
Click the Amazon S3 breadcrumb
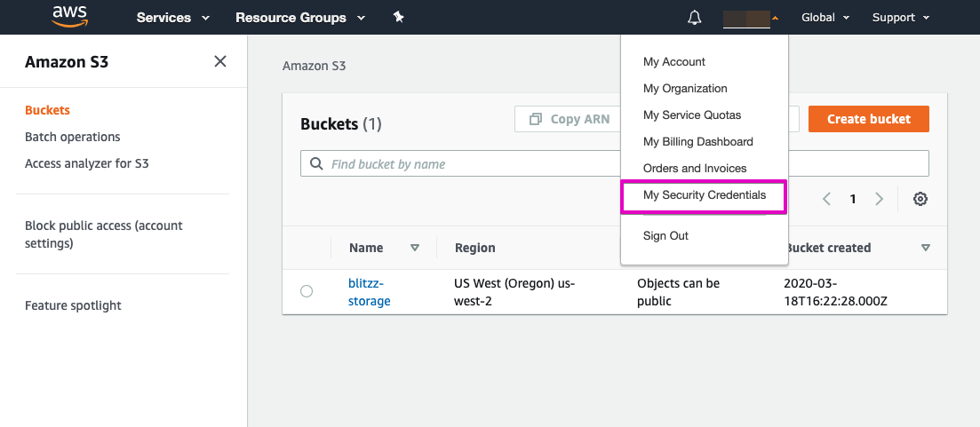pyautogui.click(x=314, y=66)
